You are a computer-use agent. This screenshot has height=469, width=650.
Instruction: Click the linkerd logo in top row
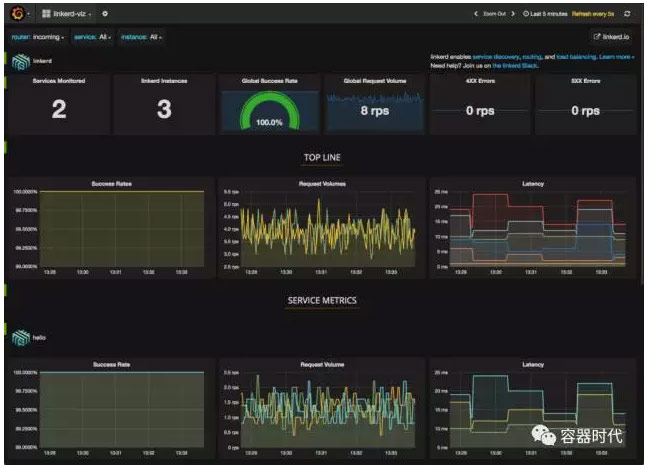(x=21, y=61)
